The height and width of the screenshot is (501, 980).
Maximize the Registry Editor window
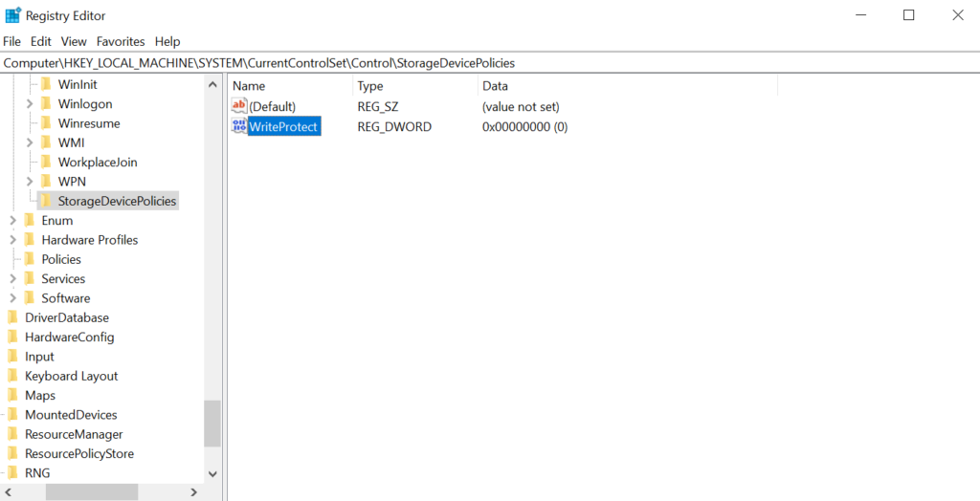pyautogui.click(x=909, y=15)
